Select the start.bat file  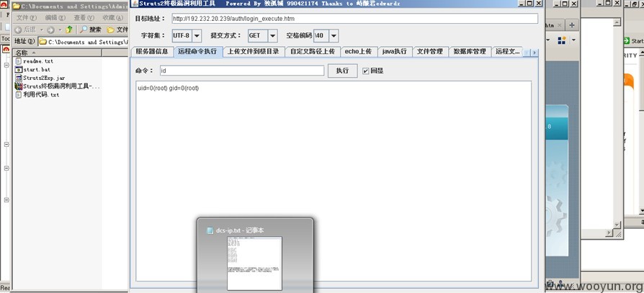coord(33,69)
